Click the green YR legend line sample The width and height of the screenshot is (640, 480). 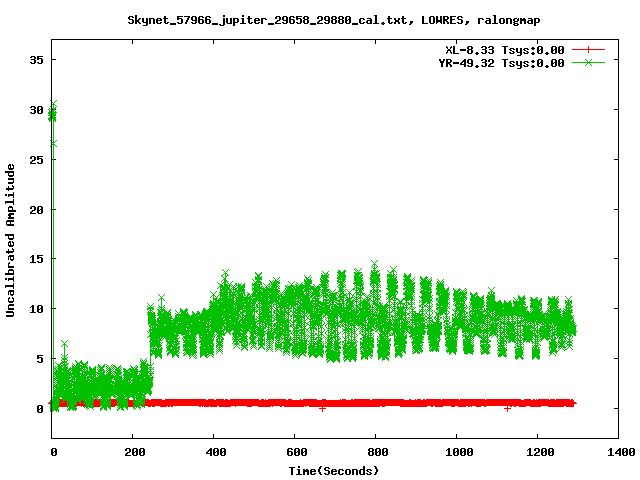click(588, 62)
